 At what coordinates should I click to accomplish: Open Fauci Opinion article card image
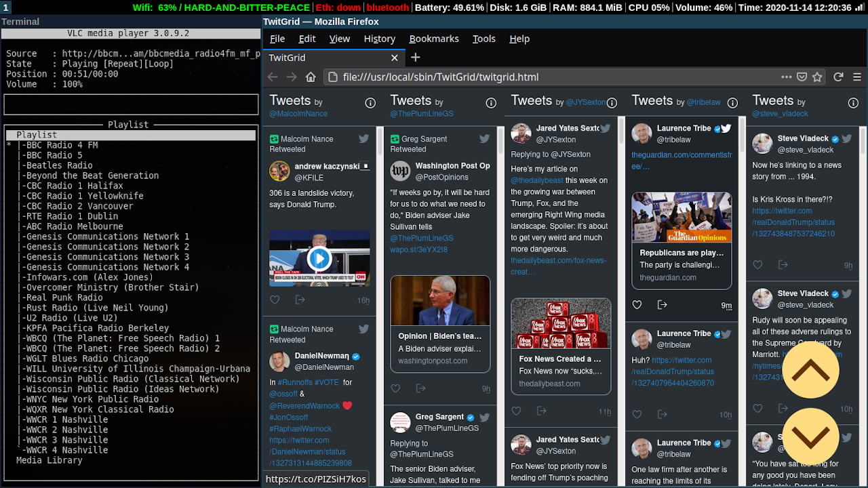[x=440, y=300]
